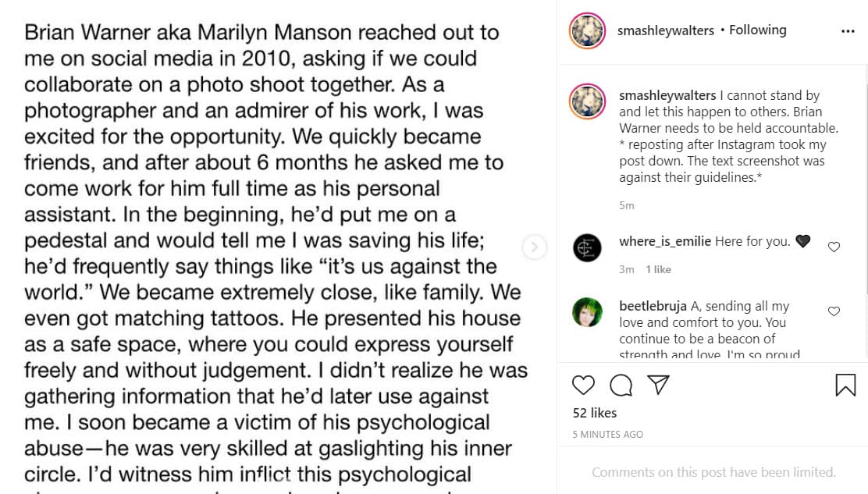Click where_is_emilie's profile avatar

(x=587, y=247)
